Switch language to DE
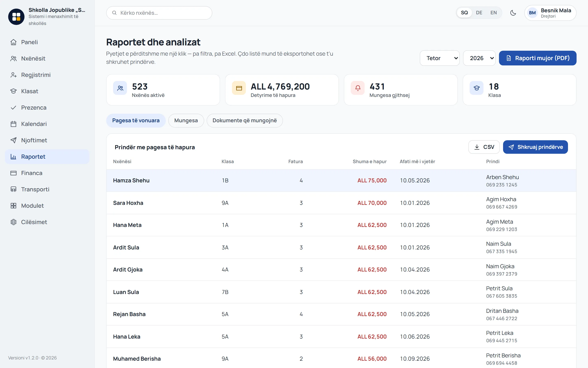 click(x=479, y=13)
